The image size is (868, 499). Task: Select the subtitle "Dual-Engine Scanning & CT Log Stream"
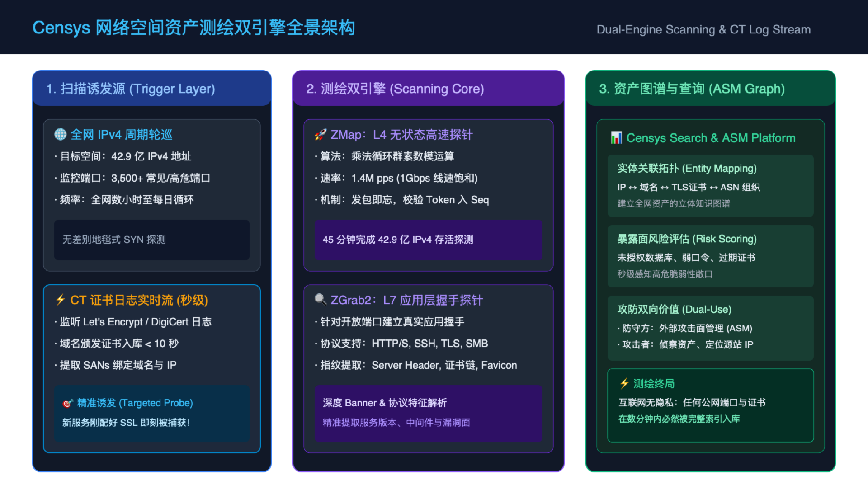coord(703,29)
